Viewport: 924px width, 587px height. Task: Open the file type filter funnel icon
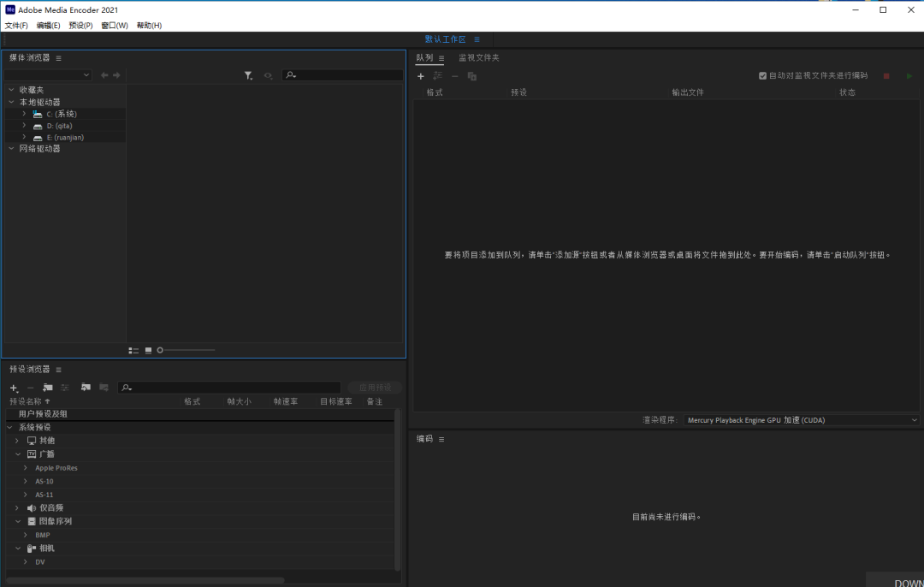[x=249, y=75]
